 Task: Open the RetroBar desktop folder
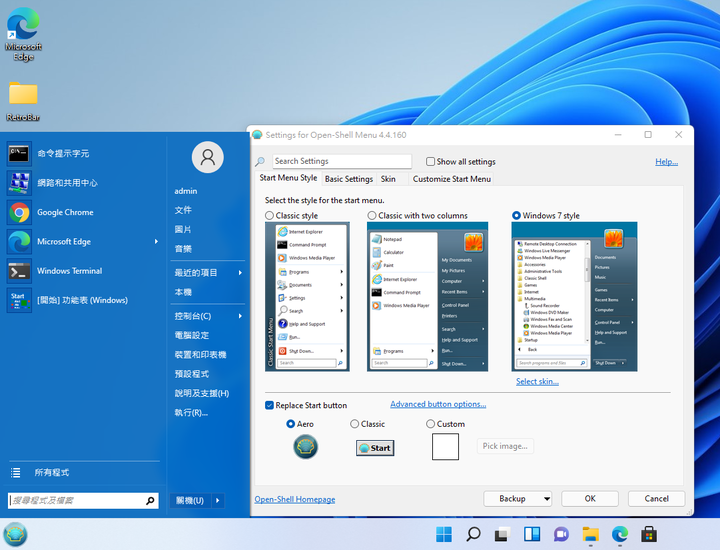coord(23,101)
